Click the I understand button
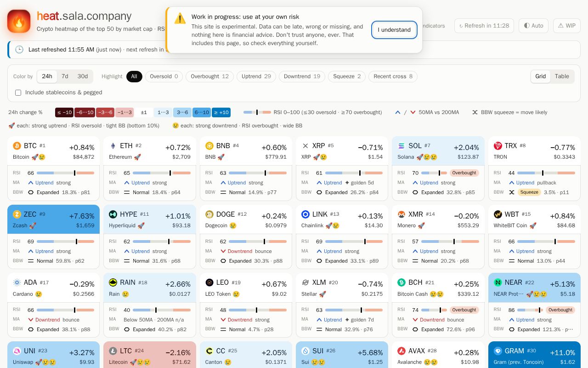The image size is (588, 368). click(394, 30)
